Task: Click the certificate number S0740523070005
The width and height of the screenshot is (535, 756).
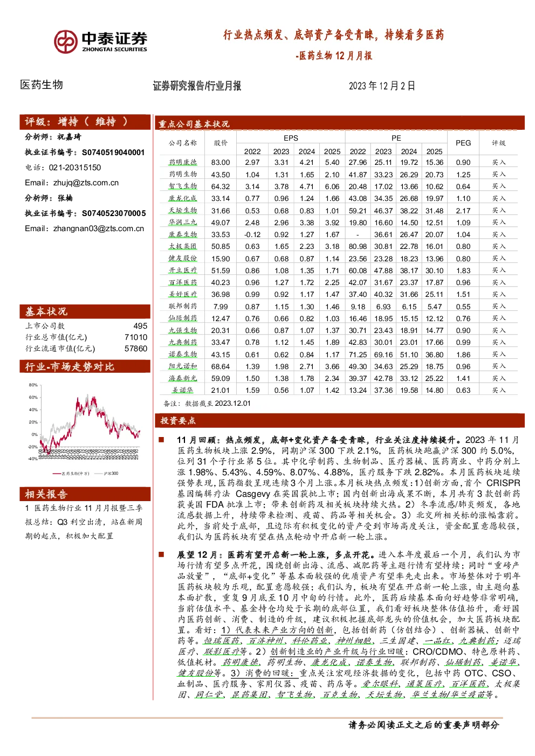Action: click(114, 213)
